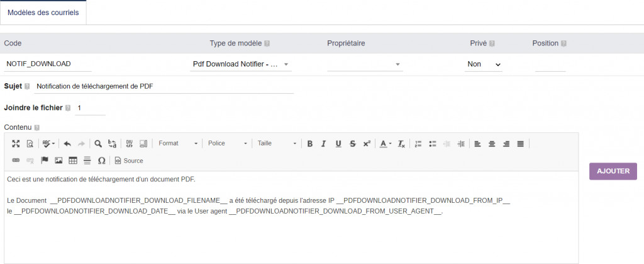The width and height of the screenshot is (644, 264).
Task: Justify the text alignment
Action: coord(520,144)
